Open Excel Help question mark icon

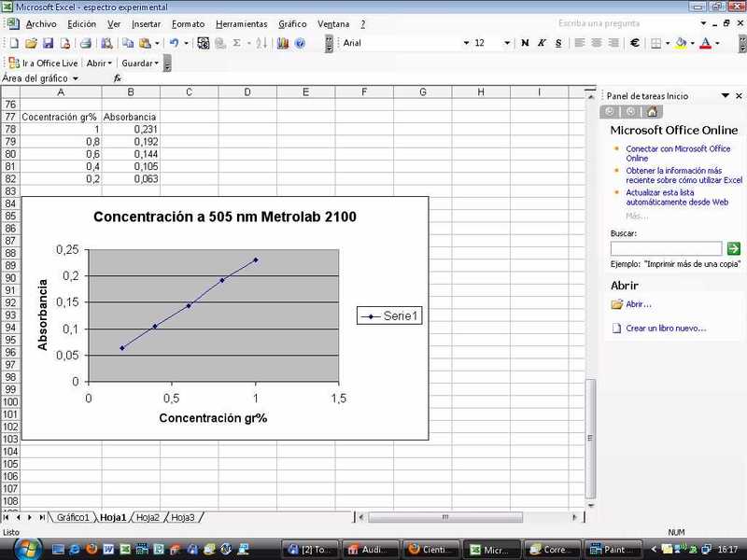point(300,43)
